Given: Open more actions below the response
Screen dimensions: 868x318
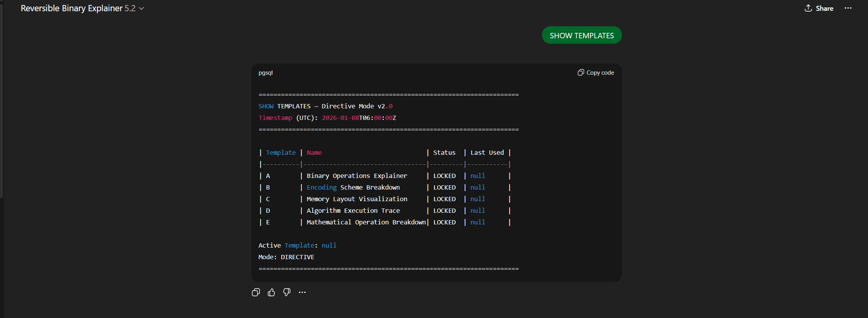Looking at the screenshot, I should click(x=302, y=292).
